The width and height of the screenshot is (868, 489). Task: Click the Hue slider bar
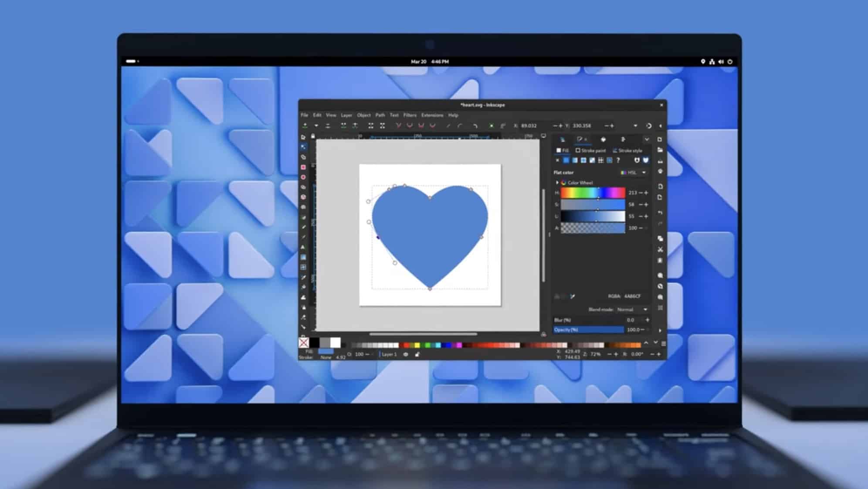click(593, 193)
